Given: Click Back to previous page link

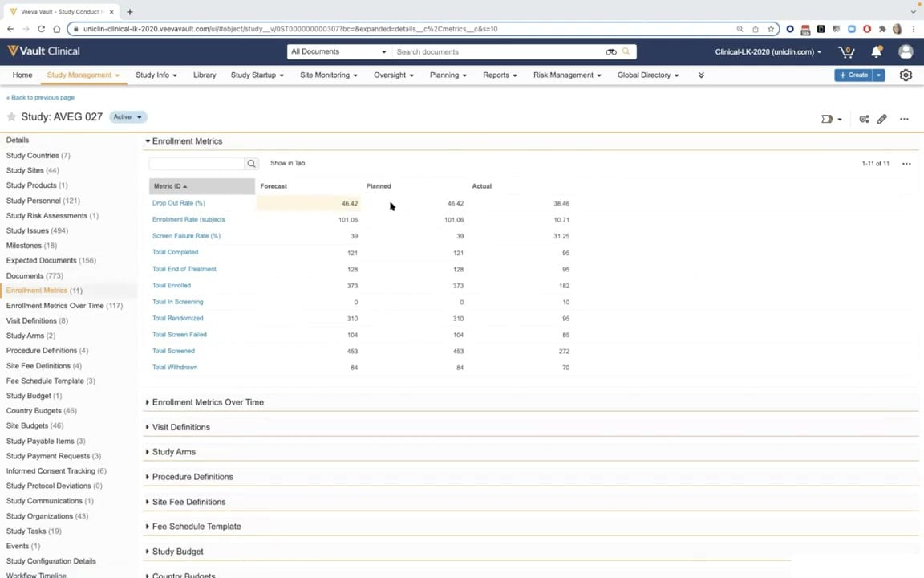Looking at the screenshot, I should tap(41, 97).
